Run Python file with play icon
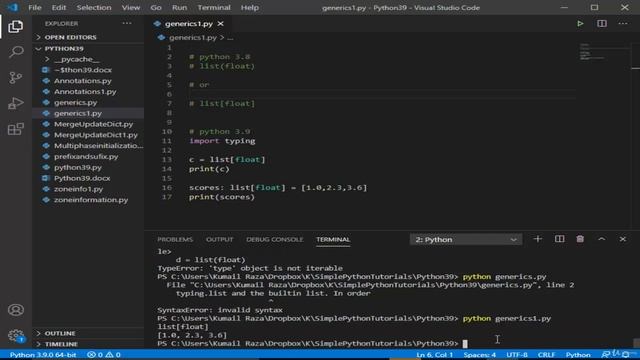The width and height of the screenshot is (640, 360). 580,24
